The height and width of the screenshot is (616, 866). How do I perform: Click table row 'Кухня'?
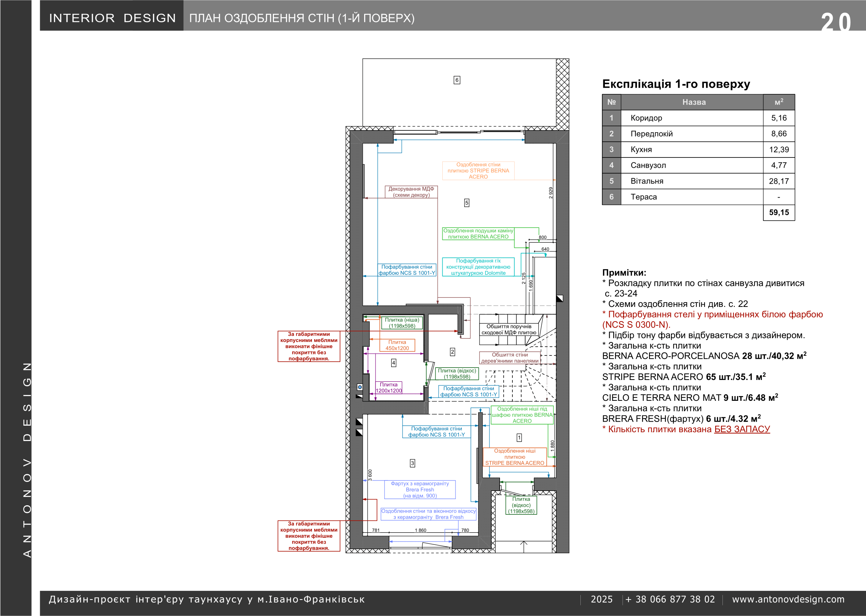coord(698,149)
